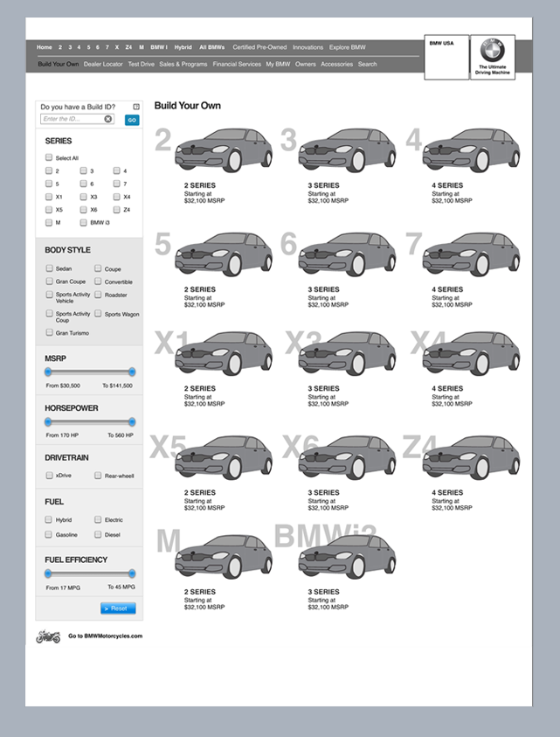Choose the car image labeled 7

(471, 254)
